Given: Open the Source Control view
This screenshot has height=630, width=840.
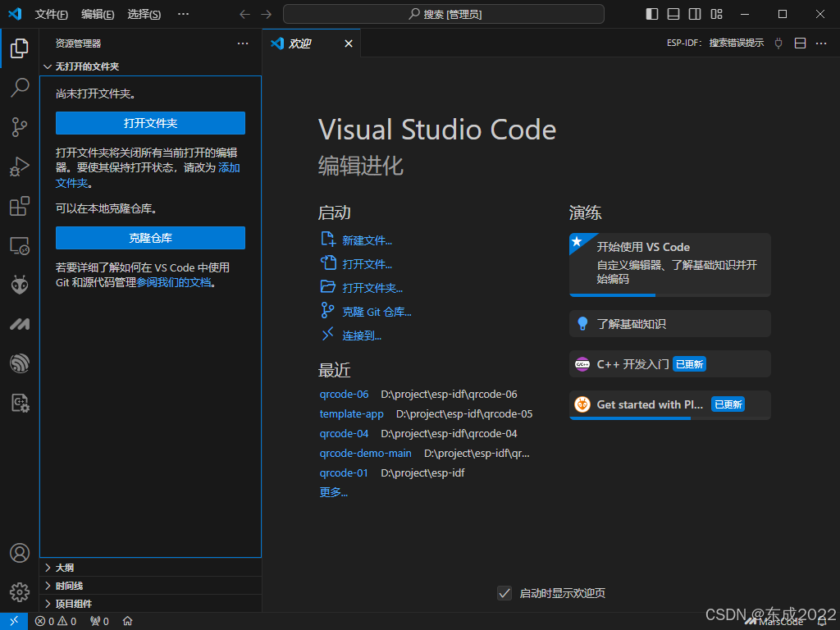Looking at the screenshot, I should pyautogui.click(x=20, y=127).
